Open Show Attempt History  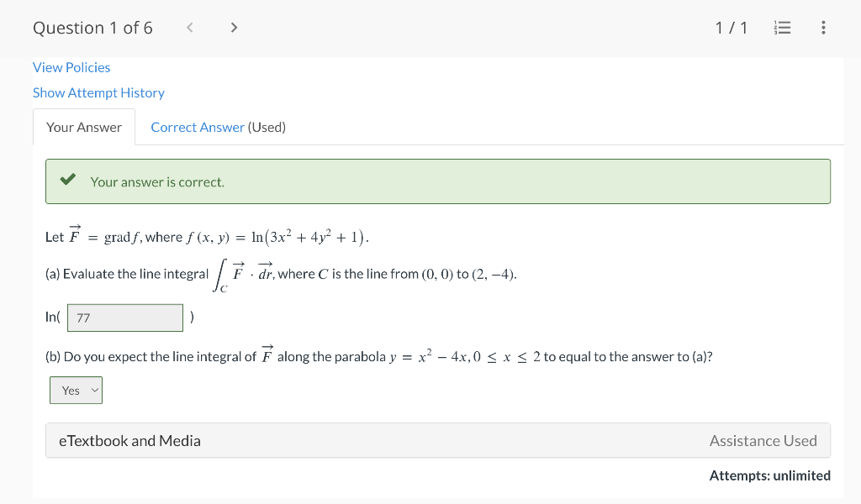98,92
